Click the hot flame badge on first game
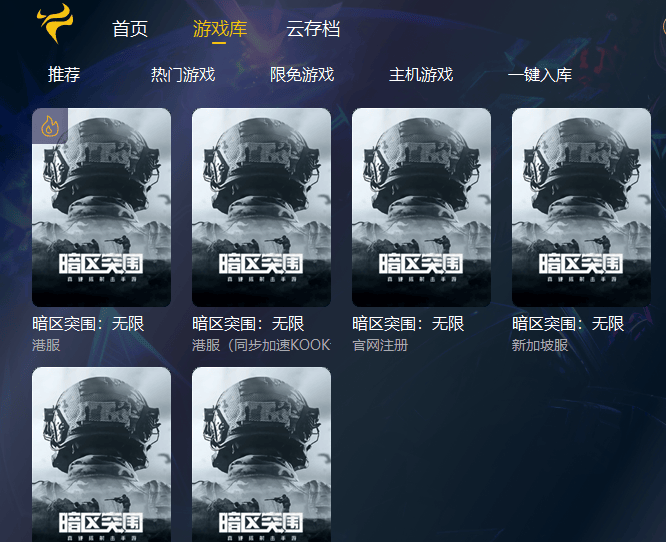Viewport: 666px width, 542px height. coord(50,126)
